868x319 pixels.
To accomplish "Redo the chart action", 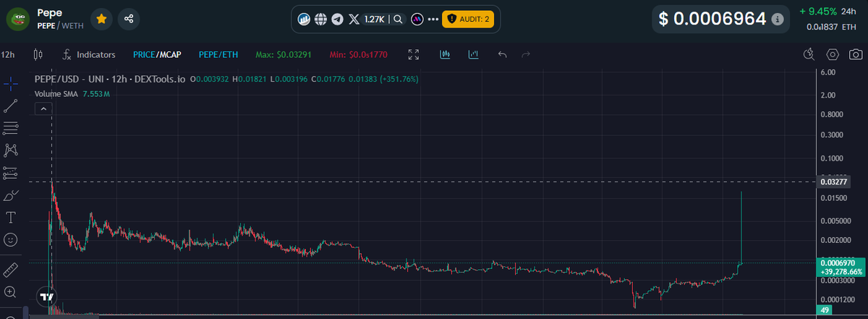I will pos(527,54).
